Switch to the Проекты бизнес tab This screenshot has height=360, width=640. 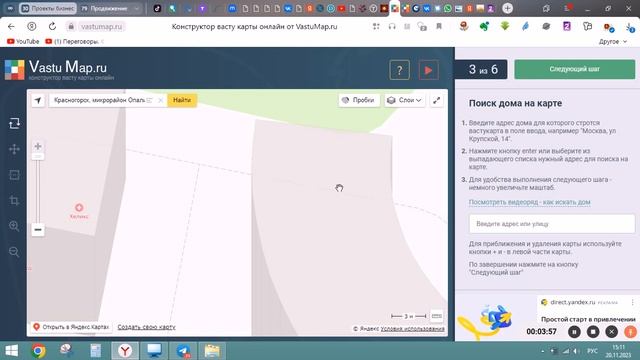[48, 8]
